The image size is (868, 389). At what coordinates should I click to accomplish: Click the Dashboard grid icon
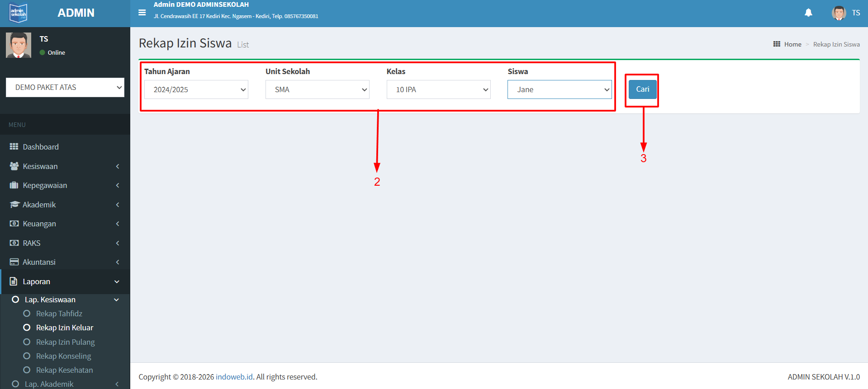tap(14, 147)
